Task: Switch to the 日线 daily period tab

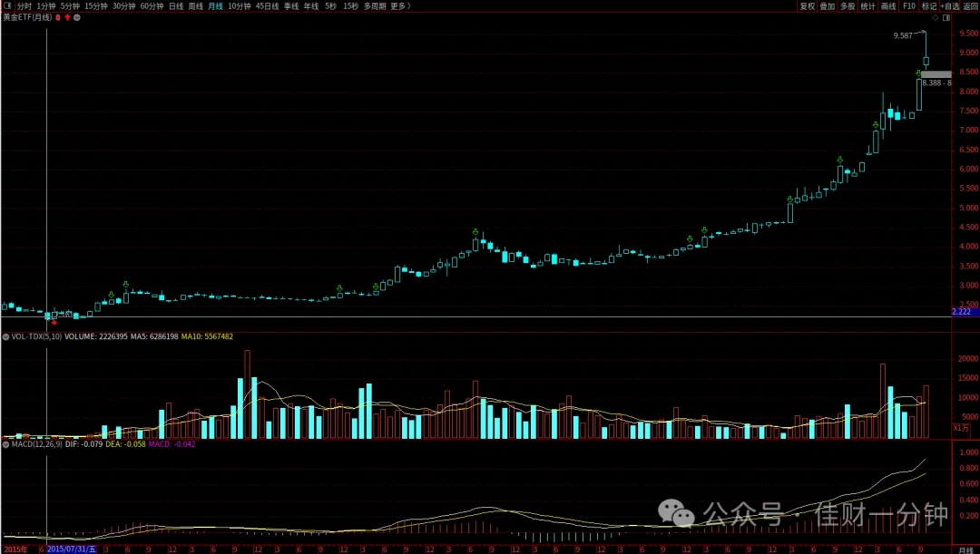Action: click(x=176, y=6)
